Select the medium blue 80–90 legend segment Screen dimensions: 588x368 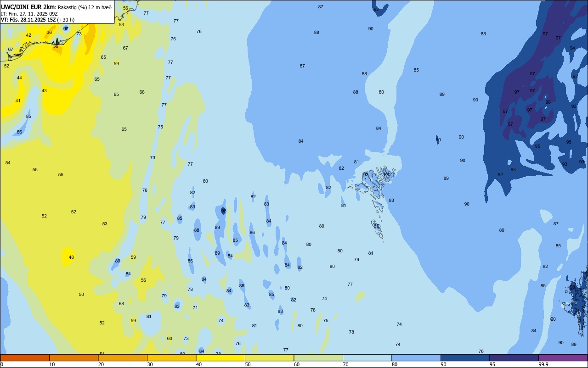416,357
